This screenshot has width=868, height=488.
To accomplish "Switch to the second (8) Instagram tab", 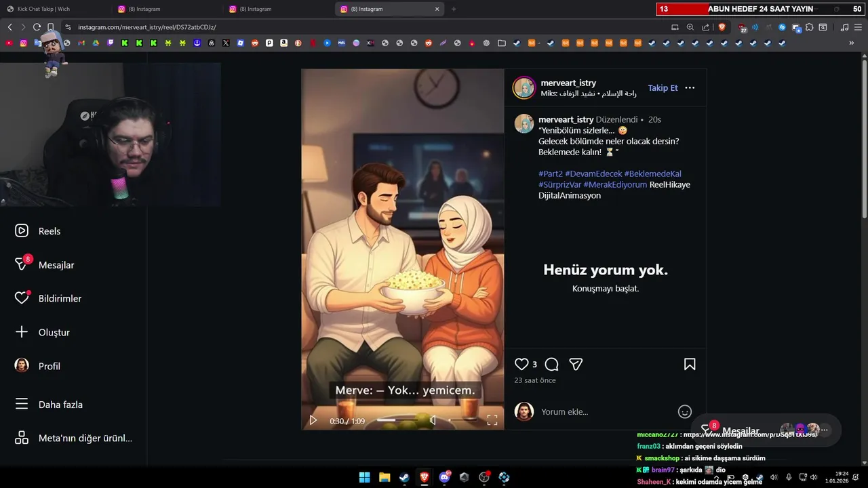I will 279,9.
